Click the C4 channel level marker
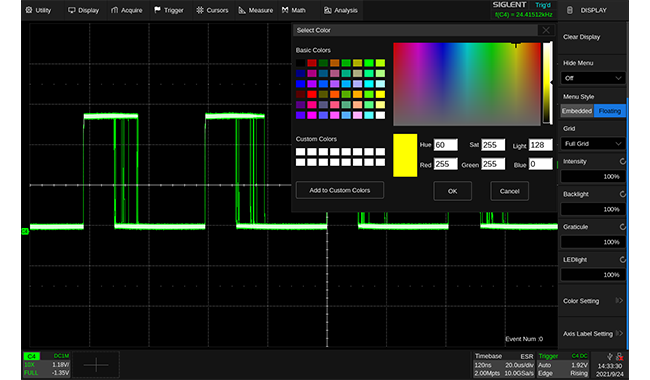Image resolution: width=650 pixels, height=380 pixels. pos(25,231)
